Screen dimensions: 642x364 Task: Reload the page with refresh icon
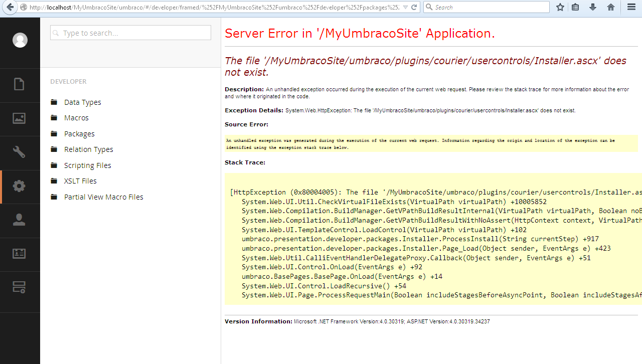(x=414, y=8)
